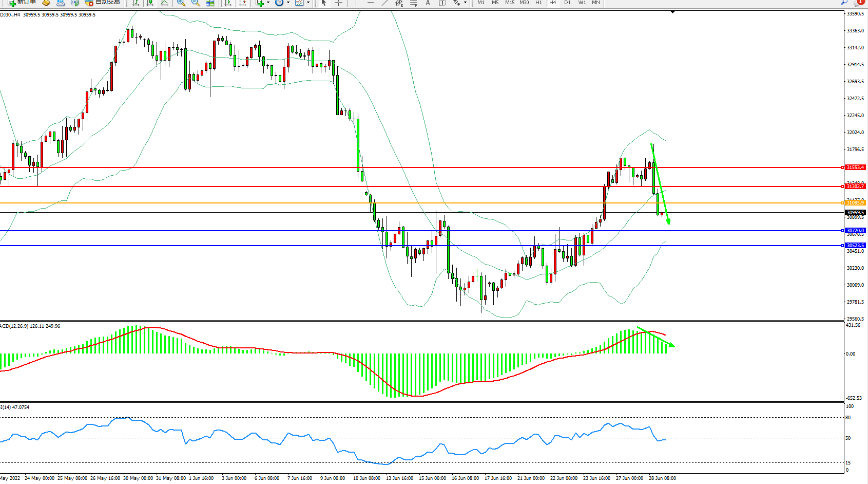This screenshot has height=484, width=868.
Task: Open the search magnifier in top right
Action: click(844, 3)
